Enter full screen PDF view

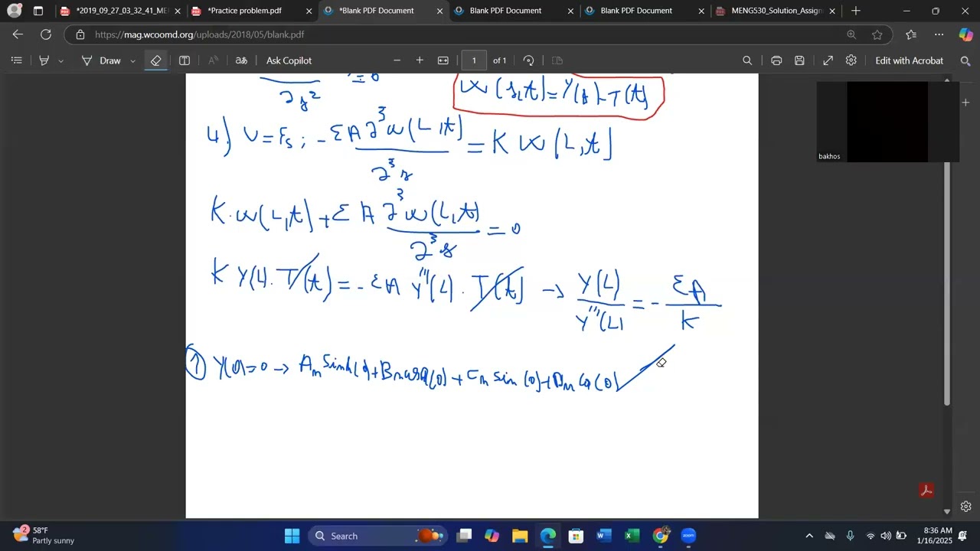pyautogui.click(x=828, y=60)
